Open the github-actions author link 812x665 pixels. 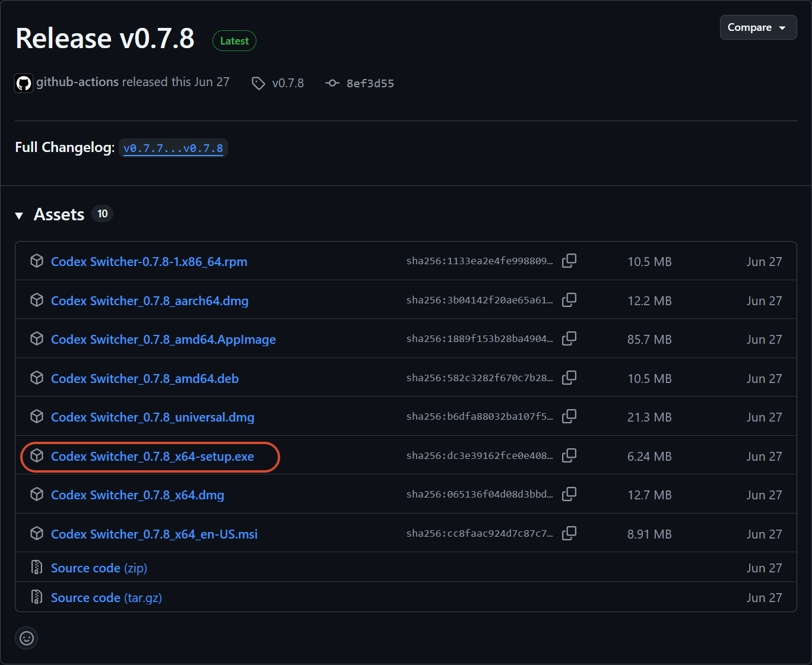(77, 82)
